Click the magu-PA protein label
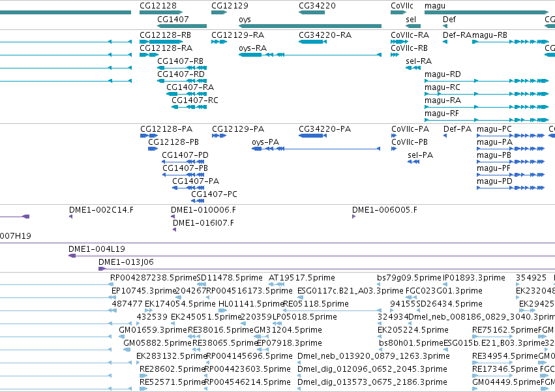Viewport: 555px width, 392px height. [x=494, y=142]
